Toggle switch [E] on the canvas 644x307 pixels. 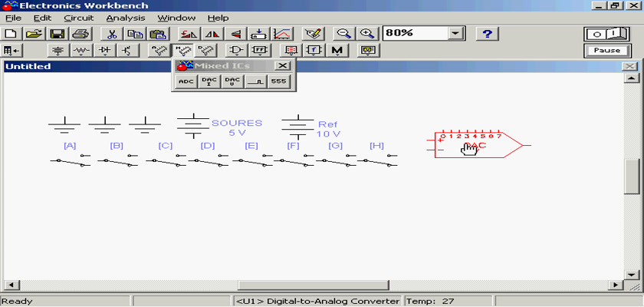pyautogui.click(x=251, y=160)
